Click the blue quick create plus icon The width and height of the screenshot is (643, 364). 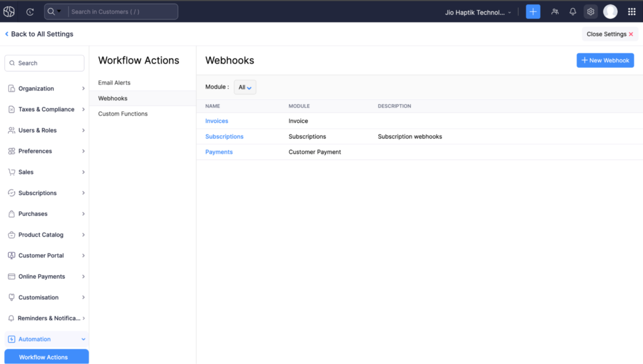click(x=533, y=11)
